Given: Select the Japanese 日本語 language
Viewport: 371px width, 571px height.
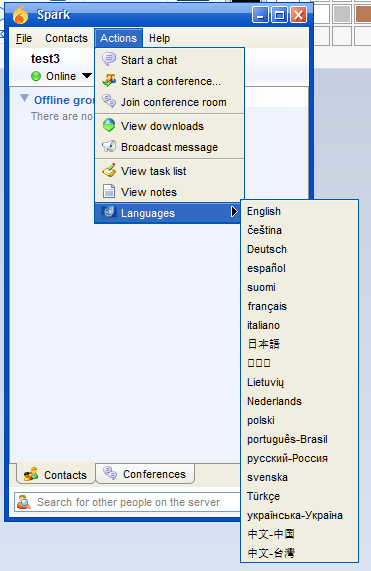Looking at the screenshot, I should click(299, 344).
